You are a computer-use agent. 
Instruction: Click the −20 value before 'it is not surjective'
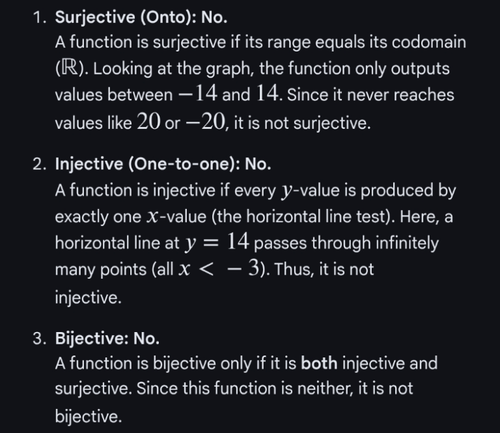click(206, 121)
